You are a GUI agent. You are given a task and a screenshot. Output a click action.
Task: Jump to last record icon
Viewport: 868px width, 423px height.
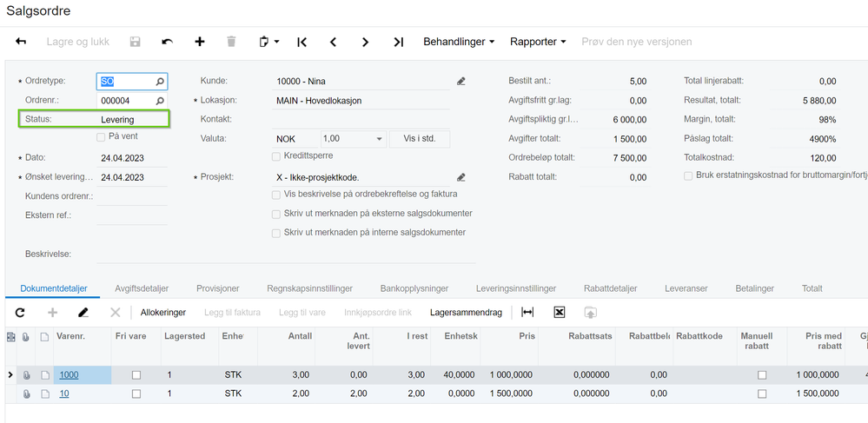(x=398, y=42)
